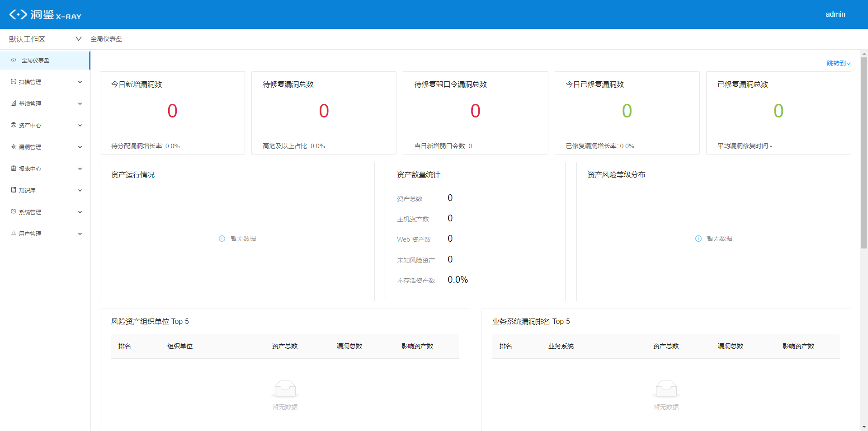
Task: Expand the 用户管理 submenu arrow
Action: 80,234
